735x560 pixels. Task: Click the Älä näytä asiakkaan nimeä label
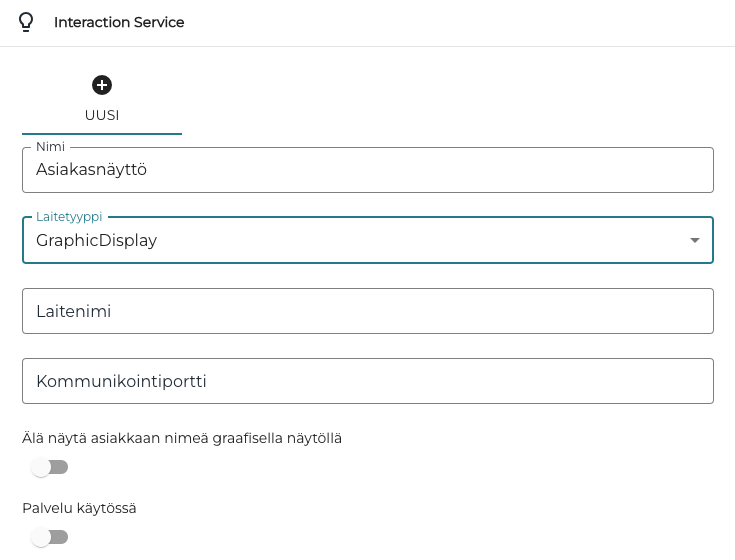tap(182, 438)
